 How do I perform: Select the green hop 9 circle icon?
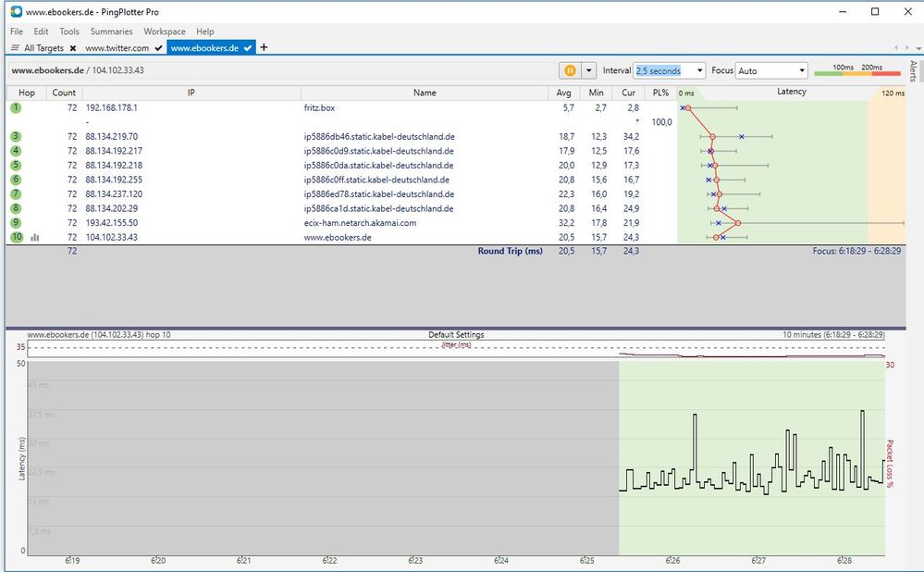coord(16,223)
